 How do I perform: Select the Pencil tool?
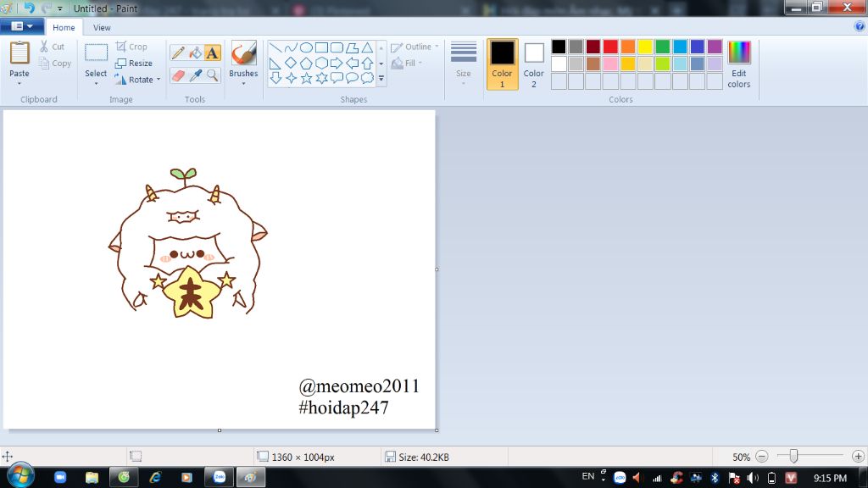click(x=178, y=53)
